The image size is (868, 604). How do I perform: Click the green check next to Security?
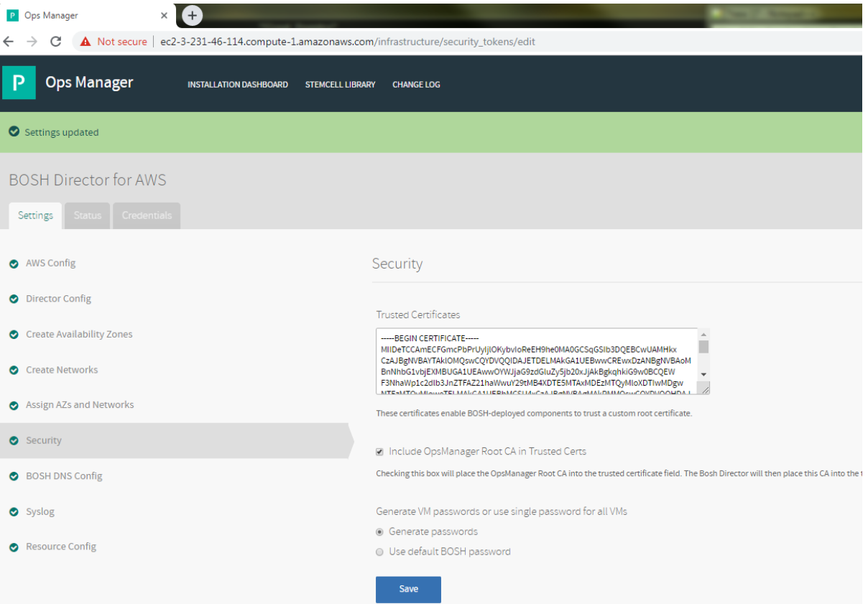pos(14,441)
